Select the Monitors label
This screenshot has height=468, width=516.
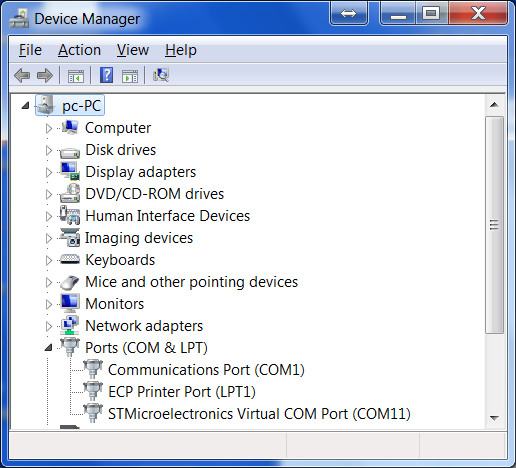(x=115, y=304)
